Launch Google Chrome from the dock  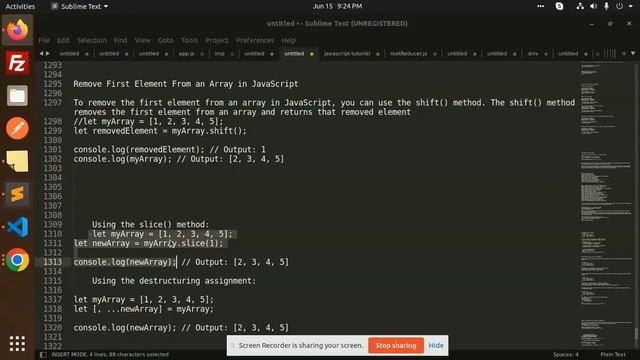[17, 260]
